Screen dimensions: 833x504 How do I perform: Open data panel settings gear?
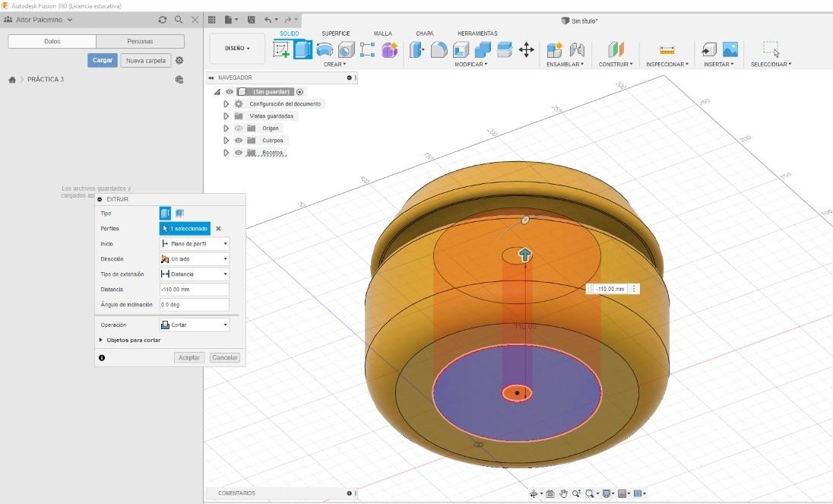pos(179,60)
